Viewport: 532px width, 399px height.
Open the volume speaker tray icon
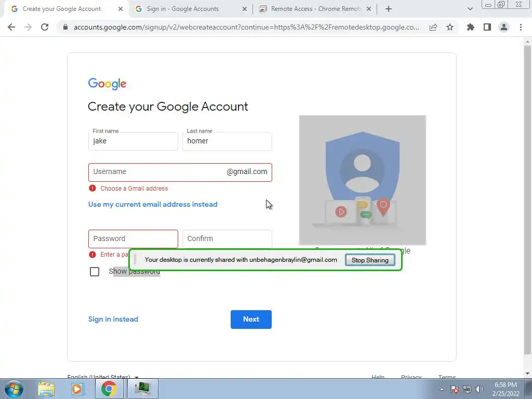pos(480,389)
